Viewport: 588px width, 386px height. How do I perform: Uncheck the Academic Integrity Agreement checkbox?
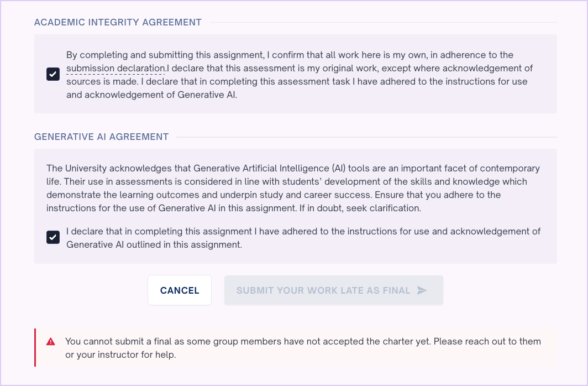click(53, 74)
